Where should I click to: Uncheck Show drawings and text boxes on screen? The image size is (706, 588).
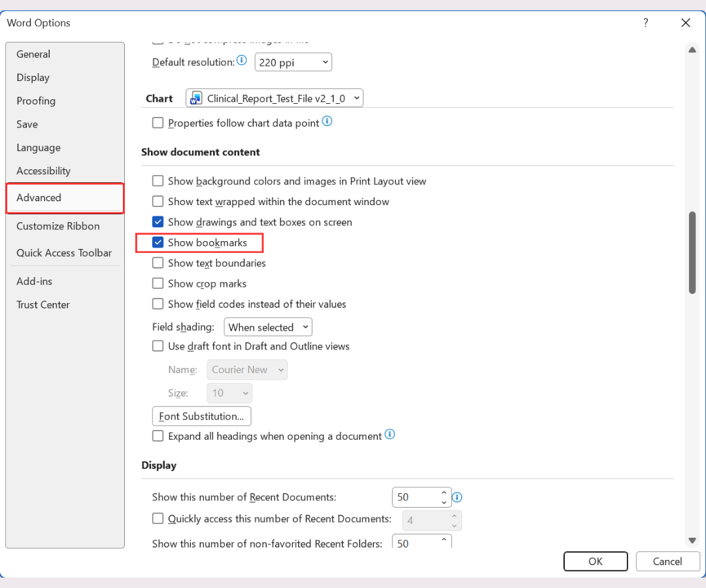point(158,221)
